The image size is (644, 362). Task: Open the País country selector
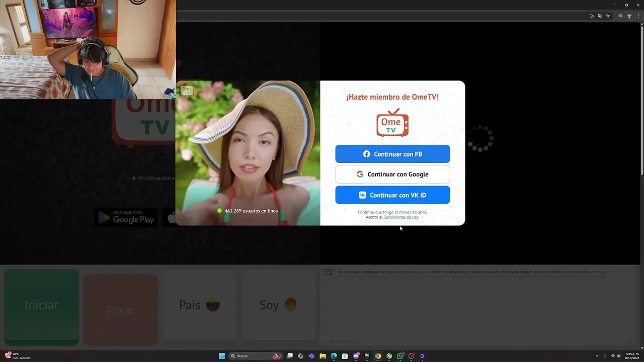(x=200, y=305)
